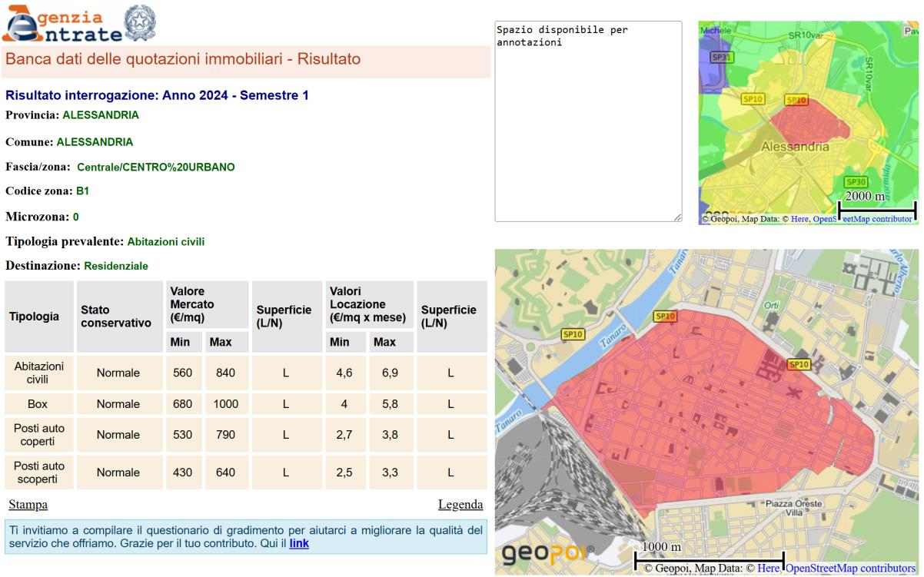This screenshot has height=577, width=924.
Task: Click the rightmost SP10 badge on large map
Action: (799, 364)
